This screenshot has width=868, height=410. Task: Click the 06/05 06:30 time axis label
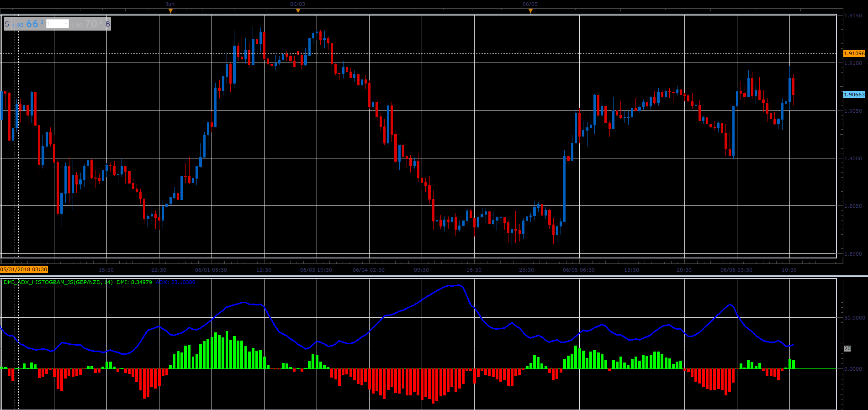coord(579,270)
